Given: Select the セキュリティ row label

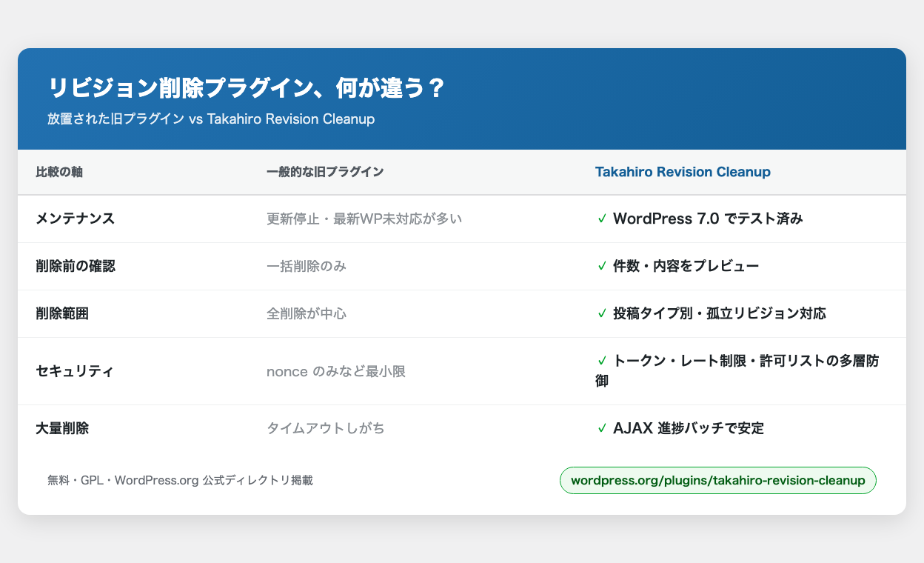Looking at the screenshot, I should point(74,371).
